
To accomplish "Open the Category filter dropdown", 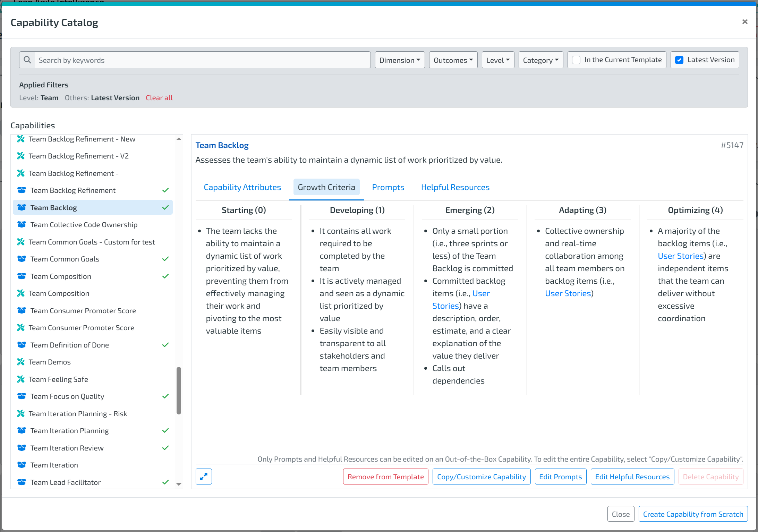I will pos(540,60).
